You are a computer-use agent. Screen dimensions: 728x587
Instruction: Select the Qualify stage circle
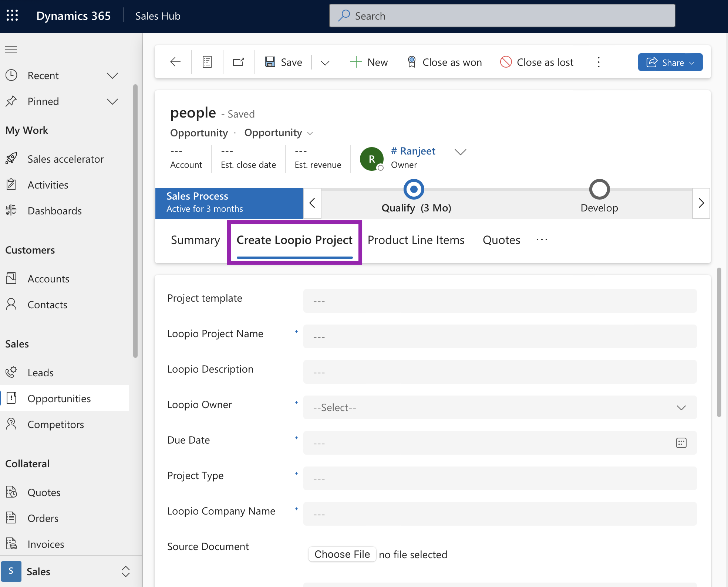click(x=414, y=189)
